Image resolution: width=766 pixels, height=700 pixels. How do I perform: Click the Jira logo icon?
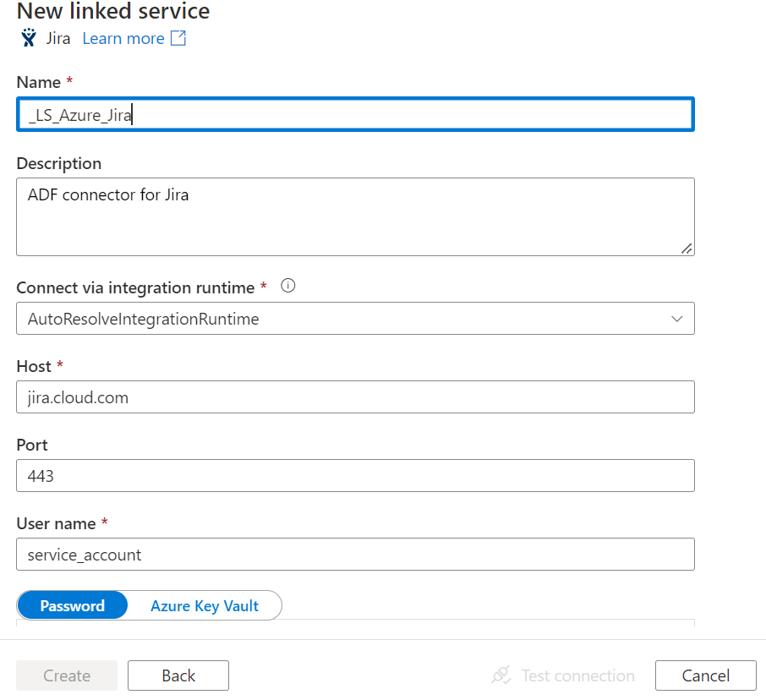pyautogui.click(x=29, y=37)
